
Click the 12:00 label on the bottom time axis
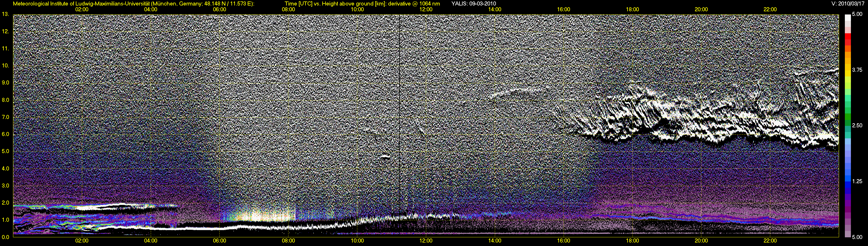pos(426,241)
